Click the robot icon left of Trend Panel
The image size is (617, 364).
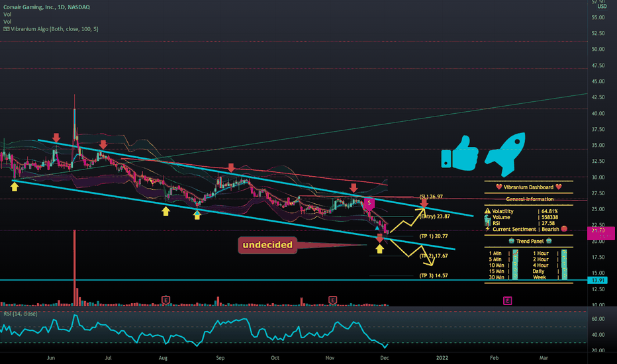pos(511,240)
